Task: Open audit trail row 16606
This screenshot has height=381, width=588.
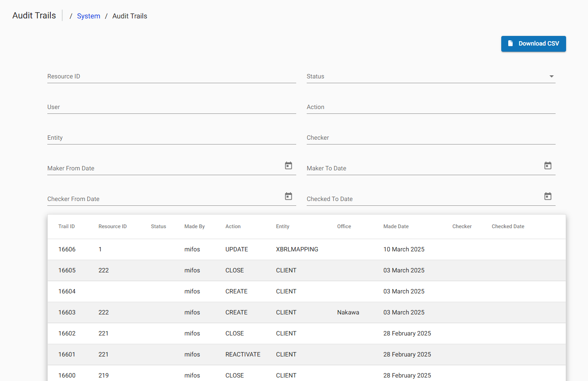Action: [x=306, y=250]
